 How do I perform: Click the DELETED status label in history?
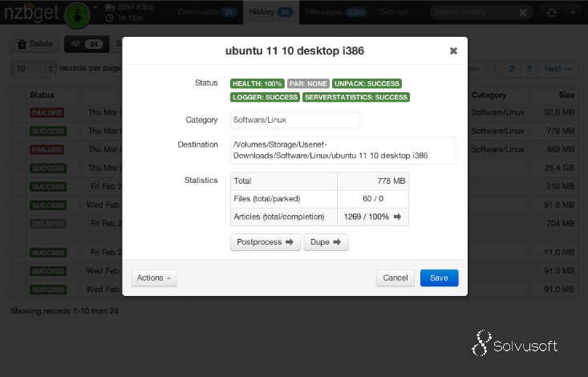coord(48,224)
